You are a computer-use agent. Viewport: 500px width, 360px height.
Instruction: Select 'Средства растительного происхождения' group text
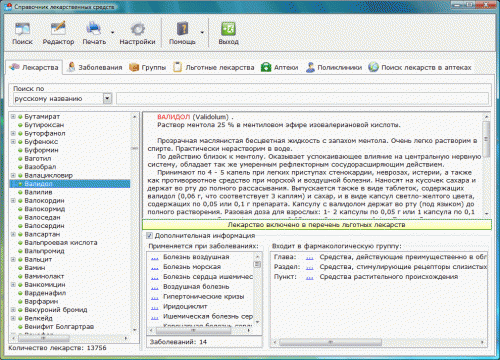tap(389, 277)
